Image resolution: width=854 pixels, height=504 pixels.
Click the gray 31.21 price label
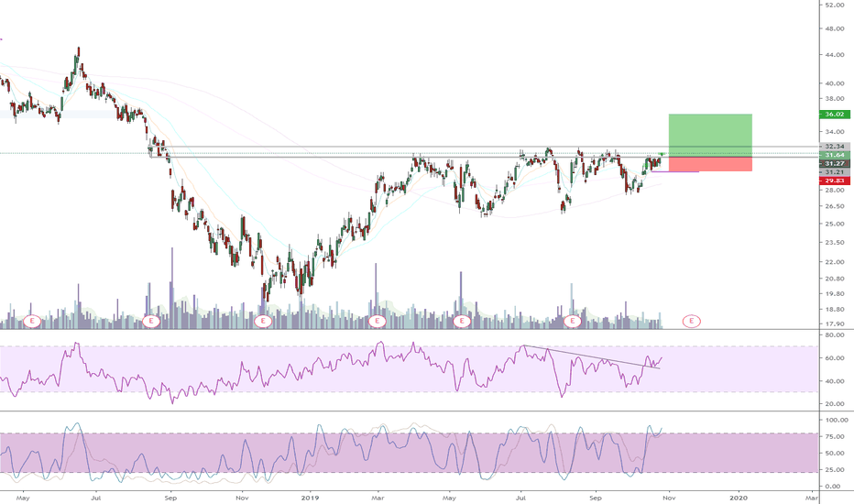[835, 172]
